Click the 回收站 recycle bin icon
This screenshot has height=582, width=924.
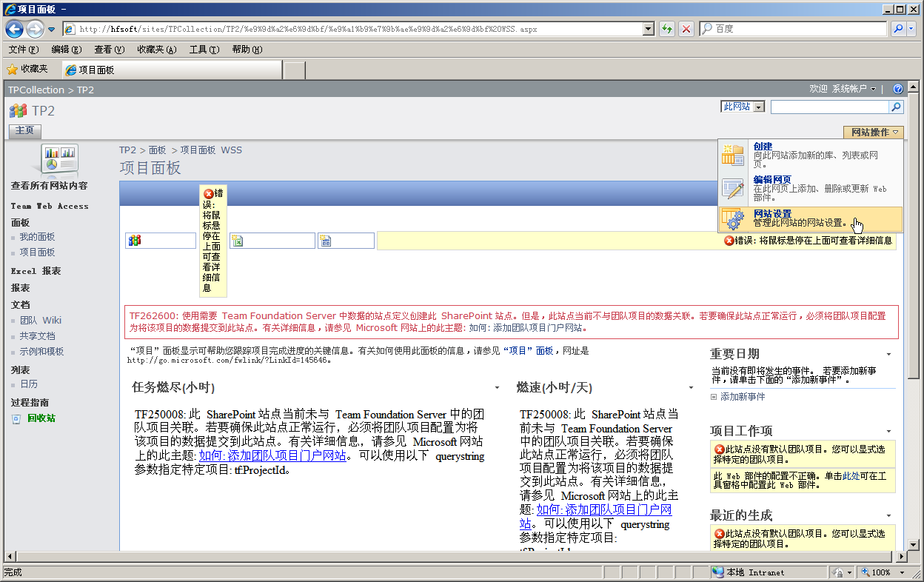[x=16, y=418]
